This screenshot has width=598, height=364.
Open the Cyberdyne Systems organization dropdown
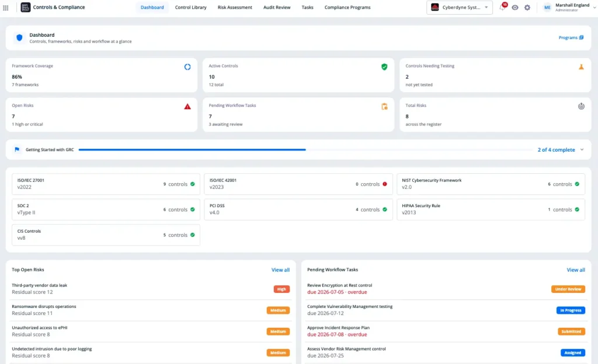pyautogui.click(x=459, y=7)
